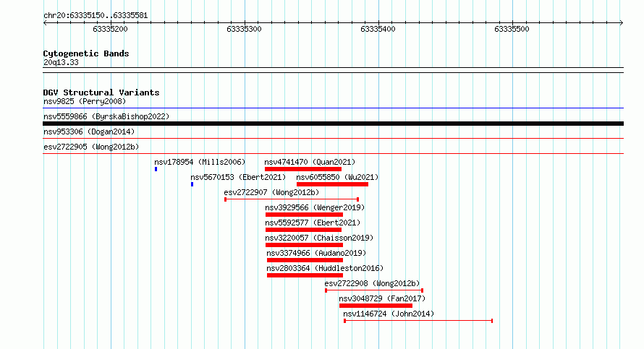644x349 pixels.
Task: Open the esv2722905 (Wong2012b) variant label
Action: 91,147
